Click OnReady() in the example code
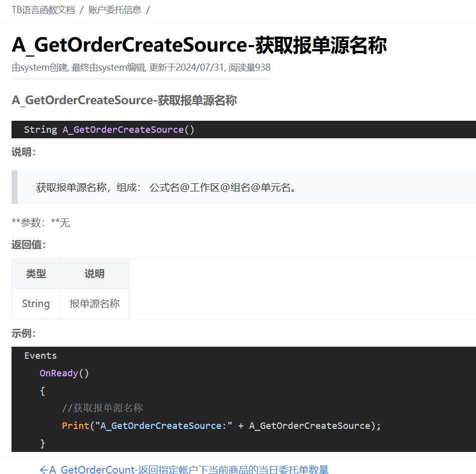This screenshot has width=476, height=474. point(64,373)
